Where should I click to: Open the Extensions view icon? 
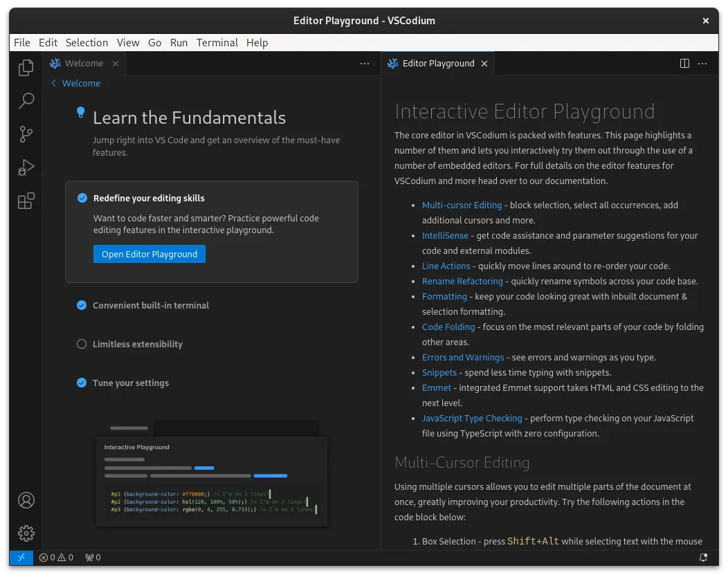26,201
